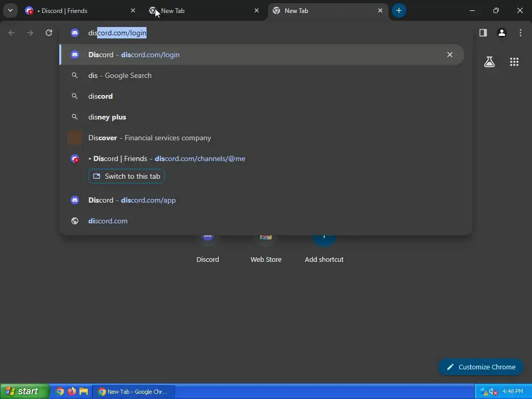Click the Customize Chrome button
The image size is (532, 399).
[x=481, y=367]
